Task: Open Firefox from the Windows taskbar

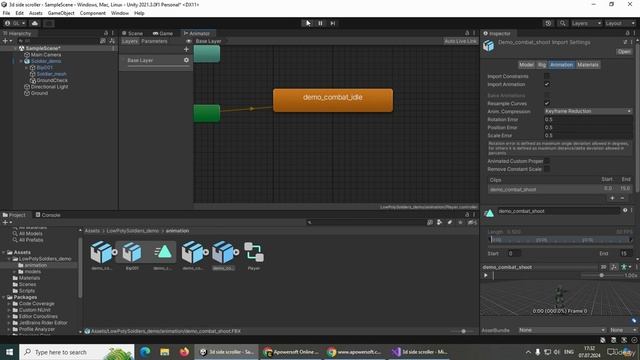Action: pos(184,352)
